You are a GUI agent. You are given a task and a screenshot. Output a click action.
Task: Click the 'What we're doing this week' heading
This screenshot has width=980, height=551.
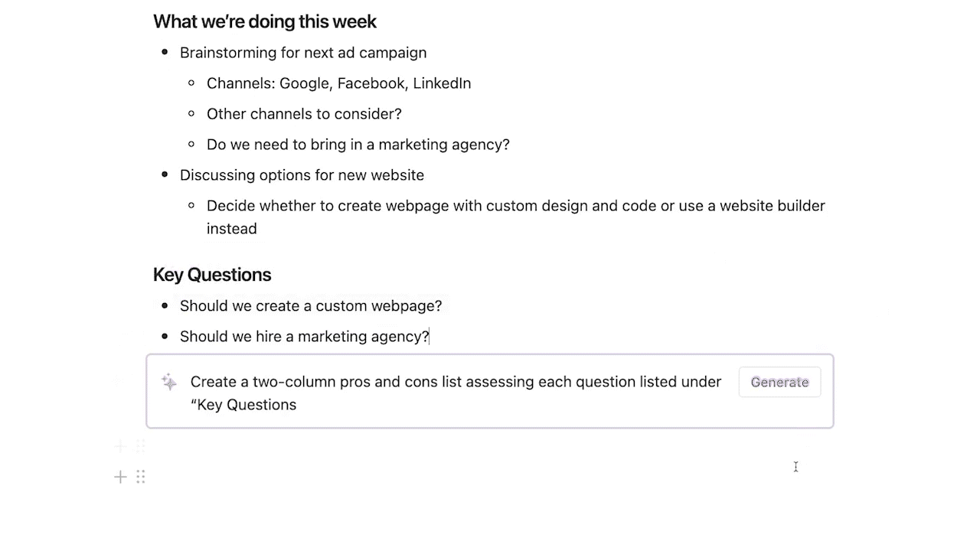coord(265,21)
